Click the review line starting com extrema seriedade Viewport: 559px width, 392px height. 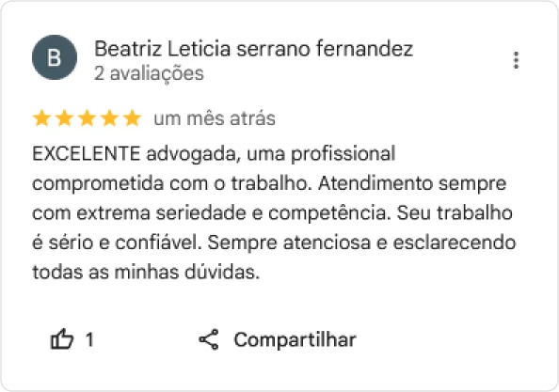pos(272,213)
